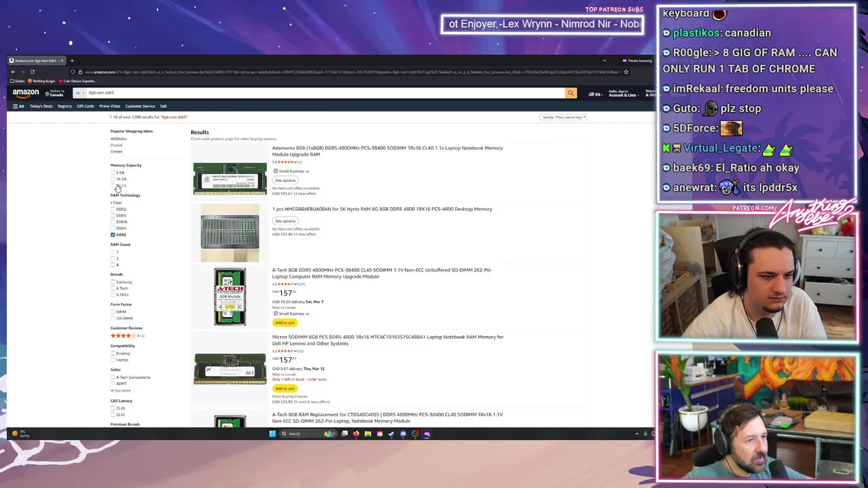Open the search category All dropdown

point(79,93)
